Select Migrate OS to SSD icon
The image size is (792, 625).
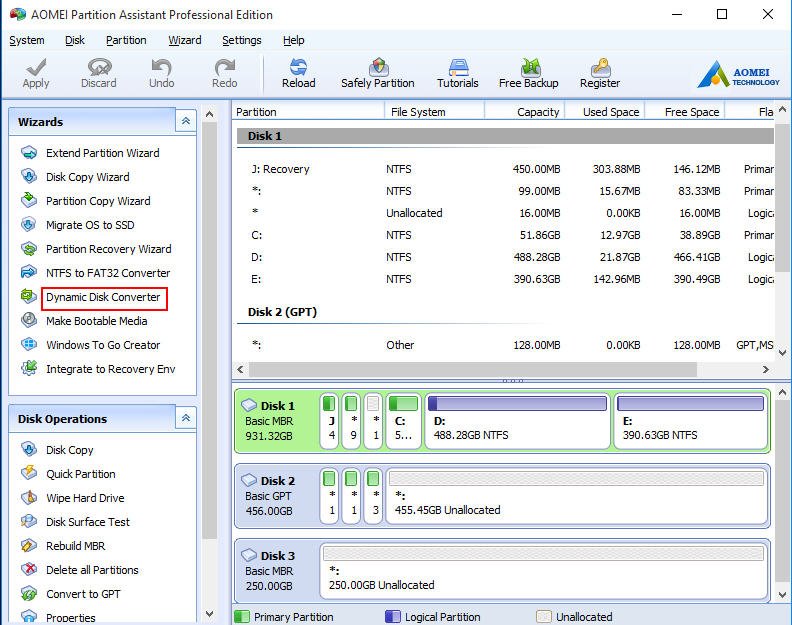(29, 224)
